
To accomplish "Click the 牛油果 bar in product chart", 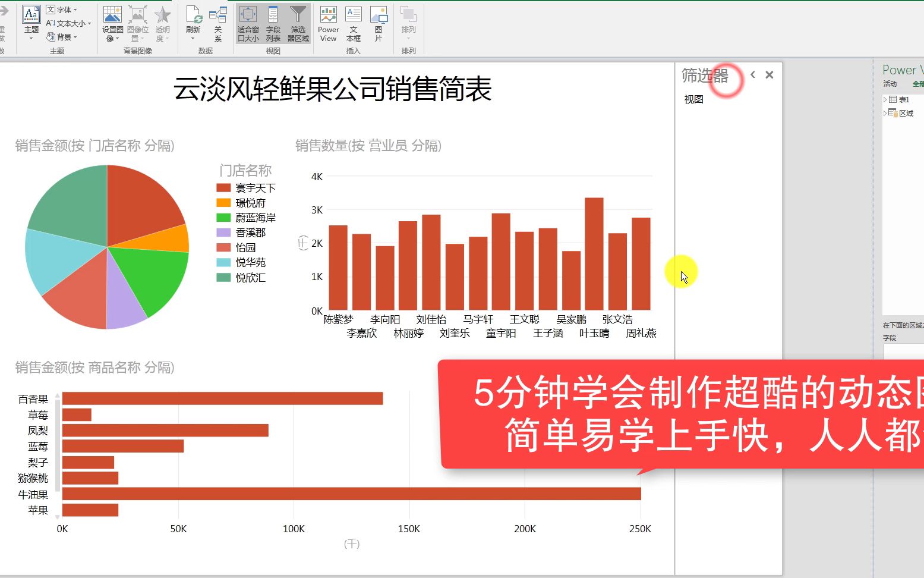I will click(x=351, y=494).
